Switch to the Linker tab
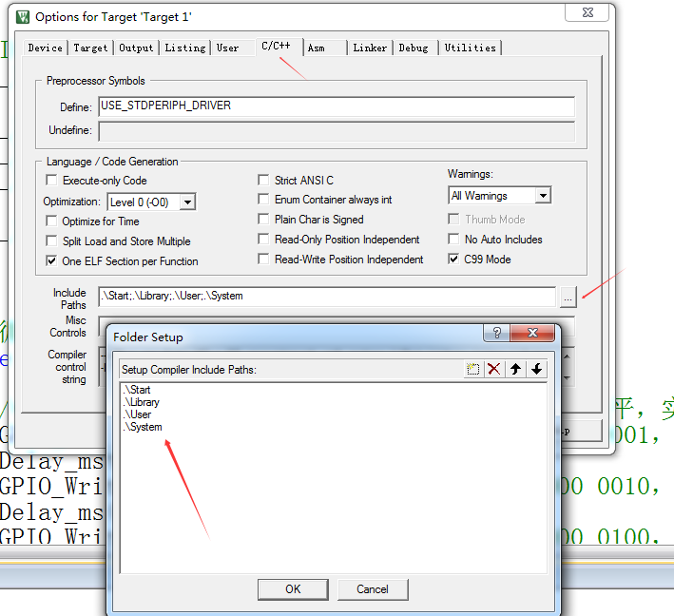Screen dimensions: 674x616 pyautogui.click(x=370, y=48)
